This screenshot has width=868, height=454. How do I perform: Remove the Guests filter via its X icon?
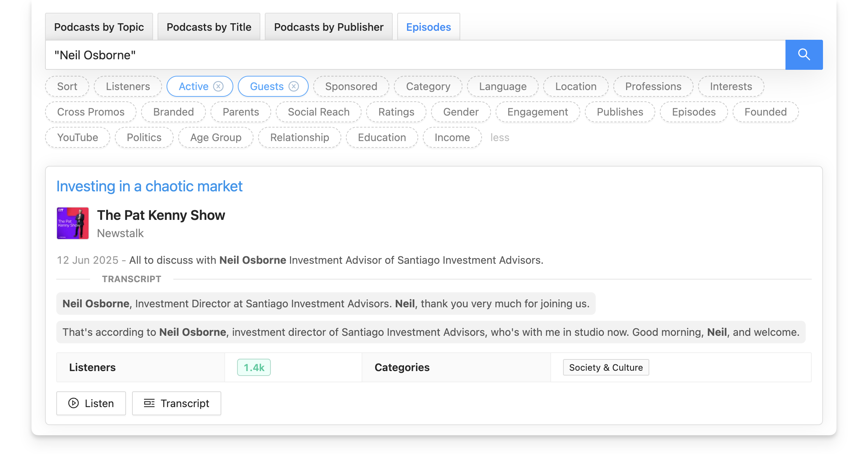point(294,86)
